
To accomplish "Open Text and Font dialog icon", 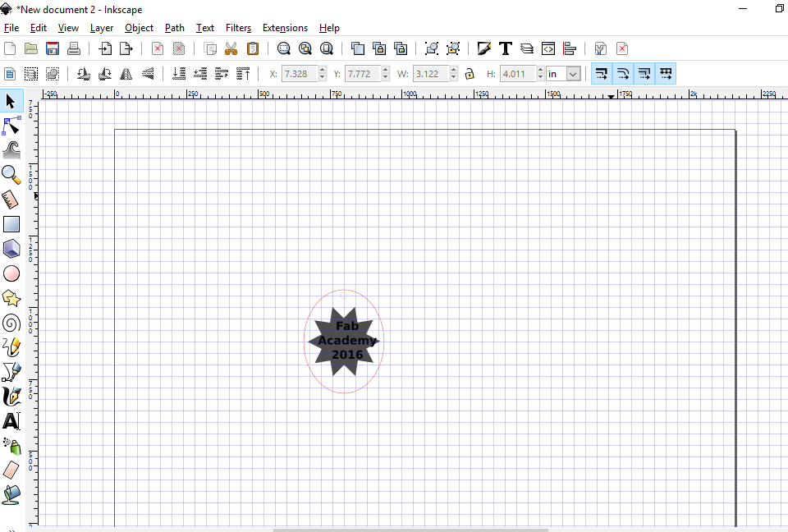I will (x=506, y=48).
